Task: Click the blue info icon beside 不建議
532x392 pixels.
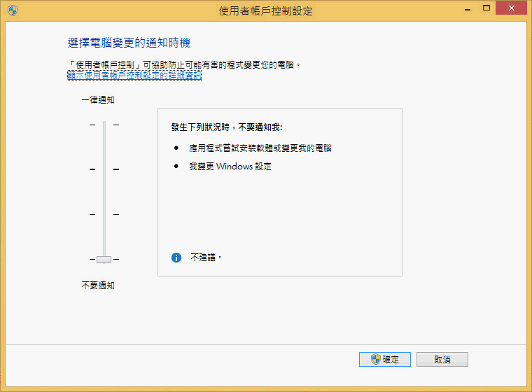Action: (176, 258)
